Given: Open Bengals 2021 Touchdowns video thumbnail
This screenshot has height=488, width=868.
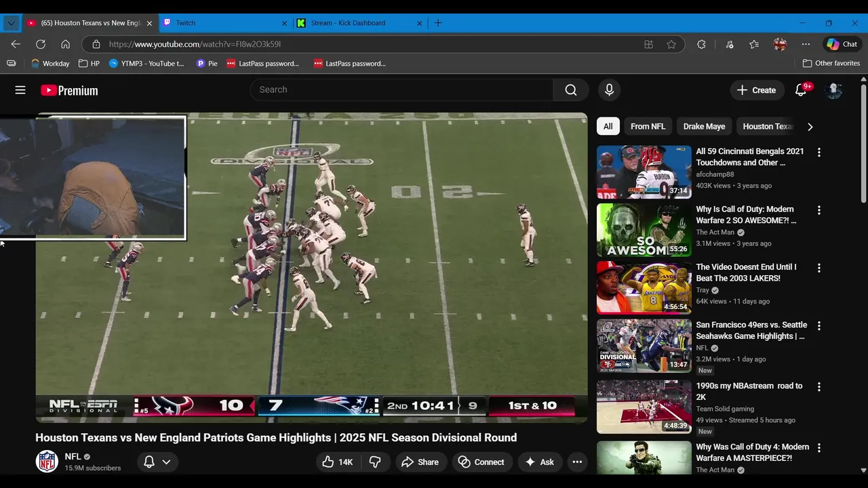Looking at the screenshot, I should tap(644, 172).
